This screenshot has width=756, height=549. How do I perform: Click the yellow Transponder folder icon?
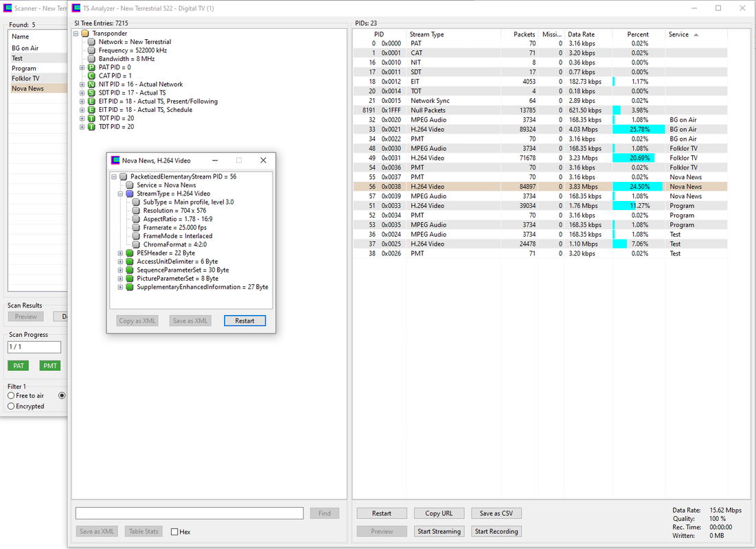pyautogui.click(x=85, y=33)
